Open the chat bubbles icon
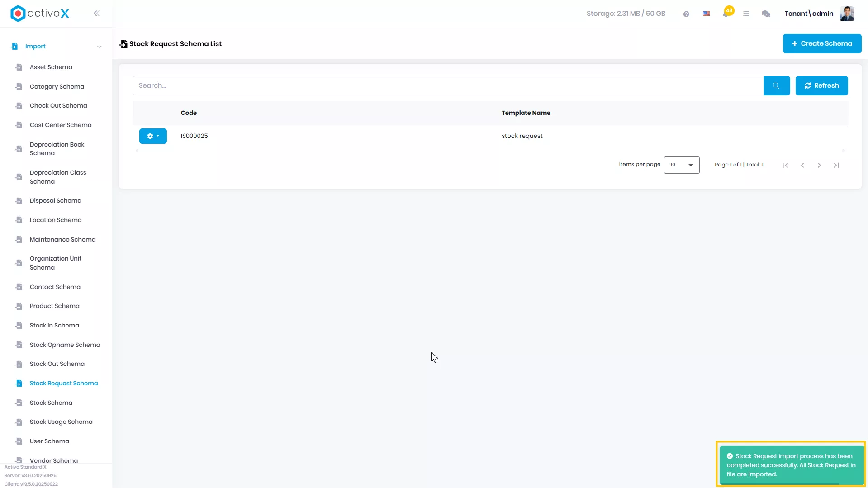This screenshot has height=488, width=868. coord(766,14)
